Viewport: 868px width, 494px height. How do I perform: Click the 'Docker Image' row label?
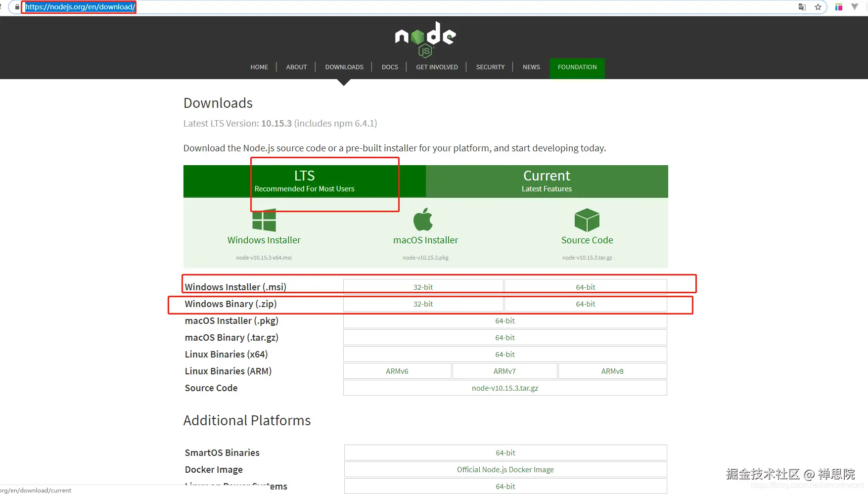tap(214, 470)
